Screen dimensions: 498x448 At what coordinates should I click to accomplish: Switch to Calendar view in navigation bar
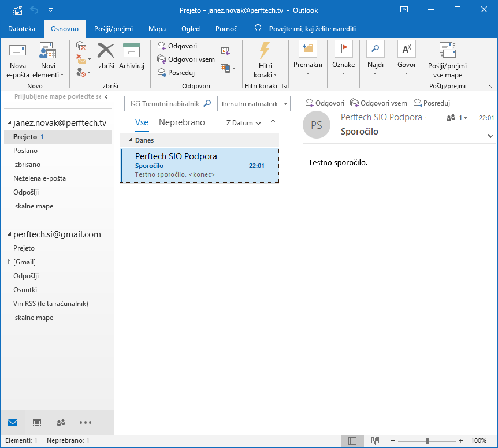point(37,422)
